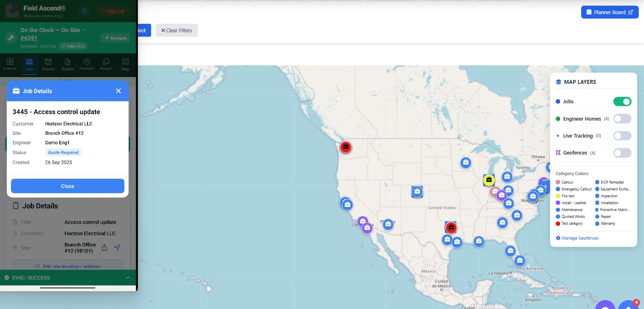Click the blue job marker near Denver
Image resolution: width=644 pixels, height=309 pixels.
click(x=417, y=192)
